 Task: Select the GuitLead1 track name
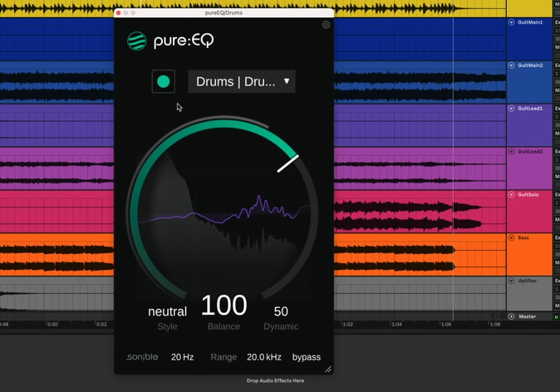point(530,108)
